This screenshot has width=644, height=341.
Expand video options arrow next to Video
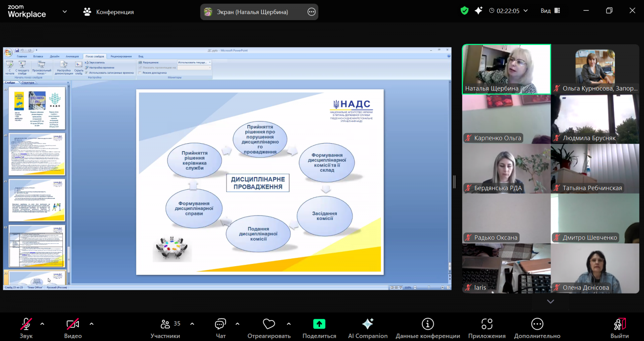click(91, 324)
